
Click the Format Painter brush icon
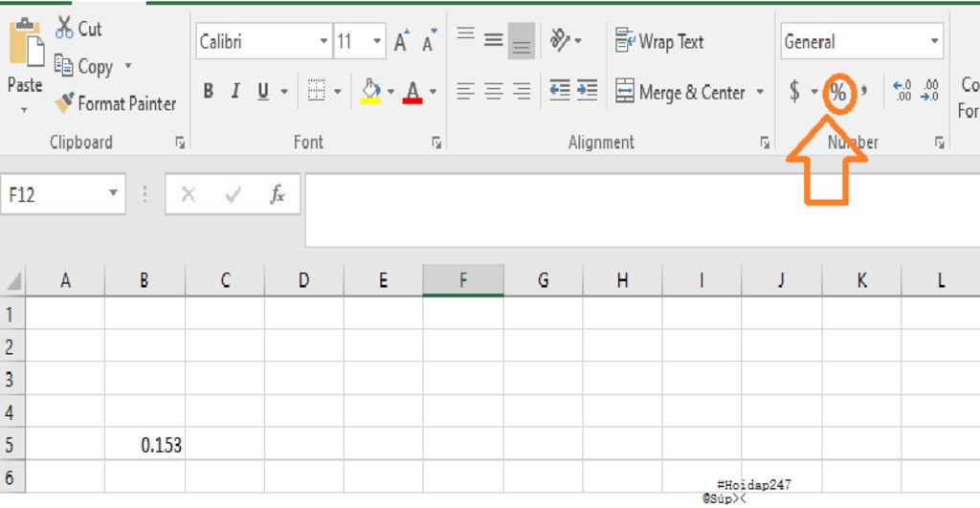64,103
